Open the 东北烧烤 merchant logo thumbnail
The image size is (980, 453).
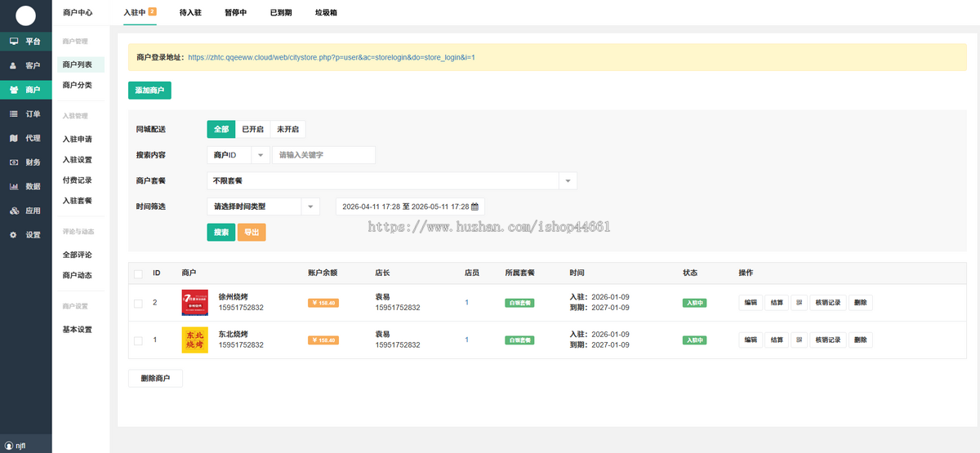[194, 340]
